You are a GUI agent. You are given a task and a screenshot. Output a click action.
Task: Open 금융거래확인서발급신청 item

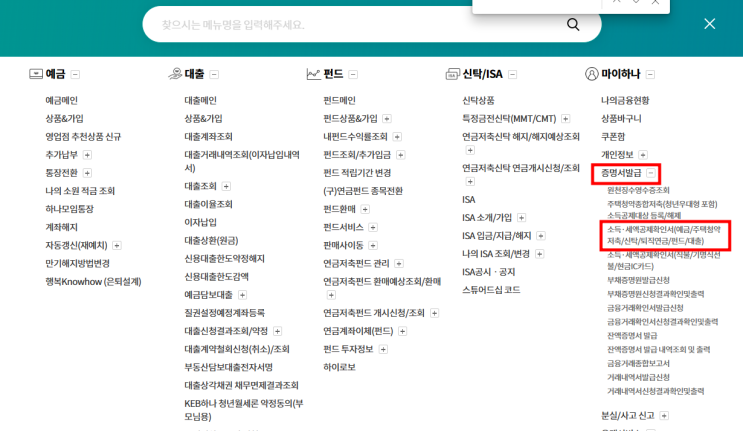(x=645, y=308)
